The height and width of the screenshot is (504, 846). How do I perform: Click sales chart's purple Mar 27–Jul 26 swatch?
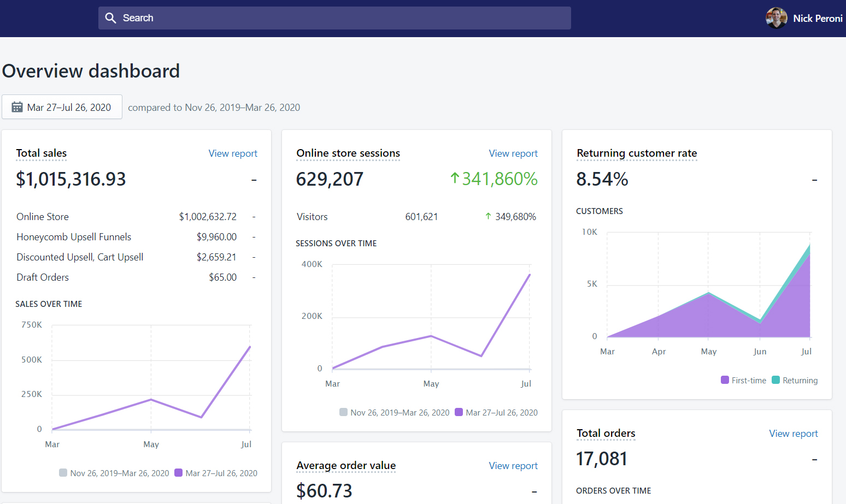coord(178,473)
